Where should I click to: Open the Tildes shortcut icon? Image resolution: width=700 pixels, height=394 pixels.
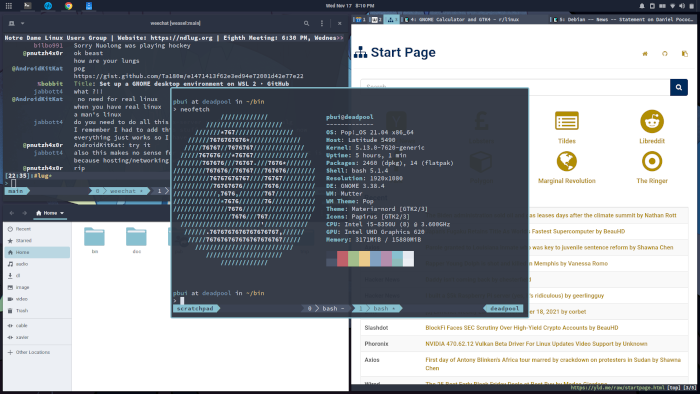pos(567,121)
